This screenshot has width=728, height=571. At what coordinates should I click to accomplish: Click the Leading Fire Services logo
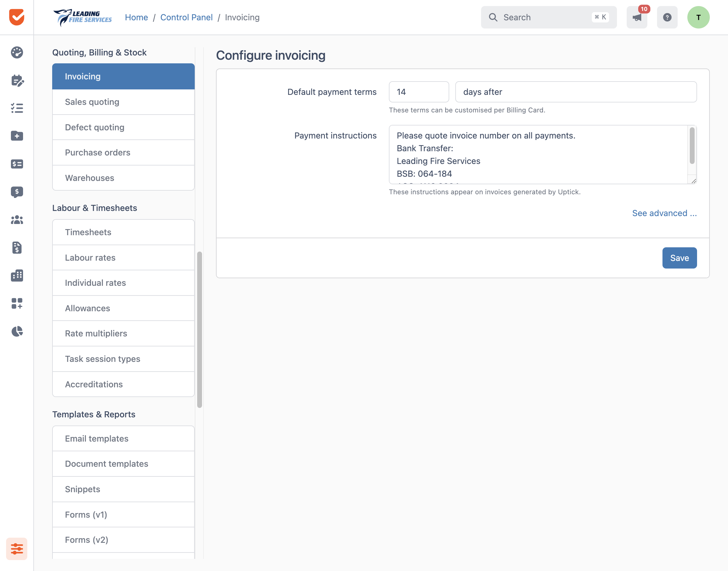point(82,17)
